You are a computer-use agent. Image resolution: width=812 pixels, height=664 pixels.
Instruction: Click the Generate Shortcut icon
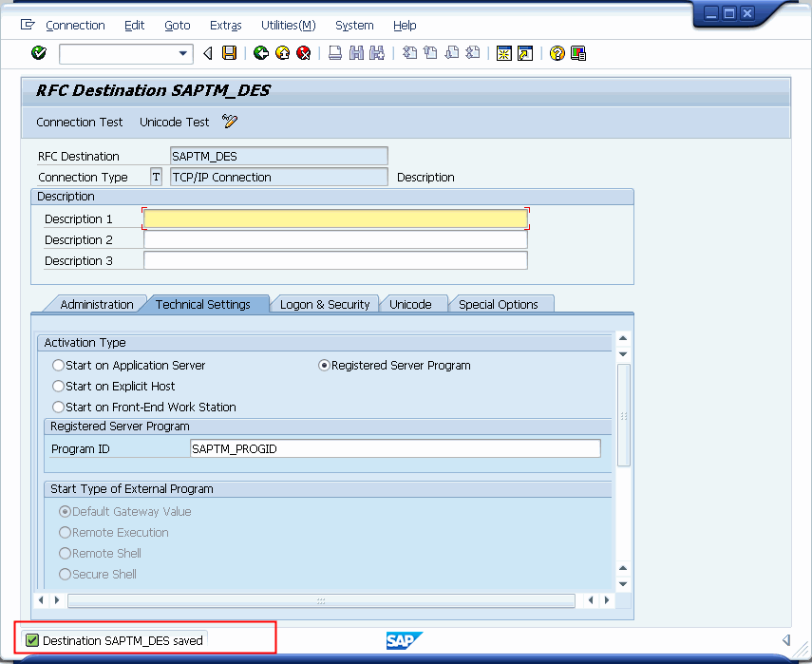(525, 53)
